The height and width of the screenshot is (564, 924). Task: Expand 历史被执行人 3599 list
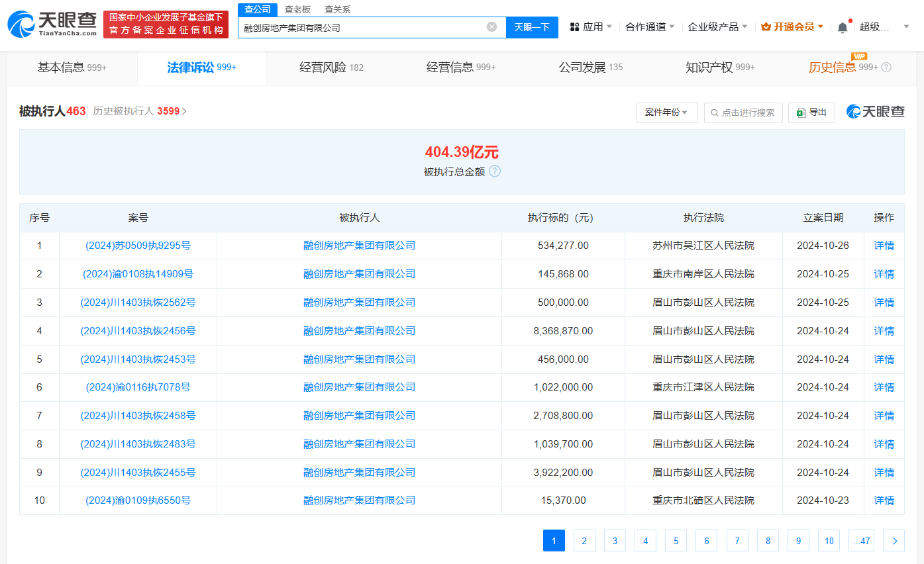(x=140, y=111)
